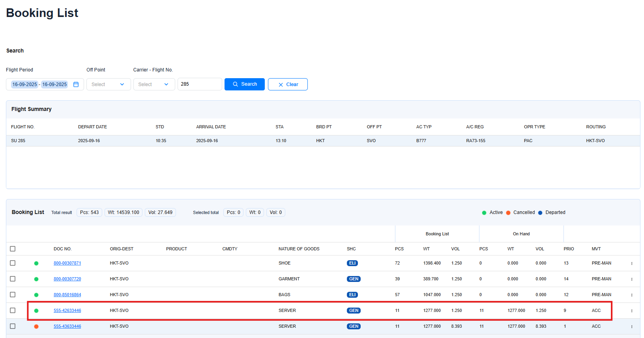Open the Carrier select dropdown
This screenshot has height=338, width=644.
click(x=154, y=84)
